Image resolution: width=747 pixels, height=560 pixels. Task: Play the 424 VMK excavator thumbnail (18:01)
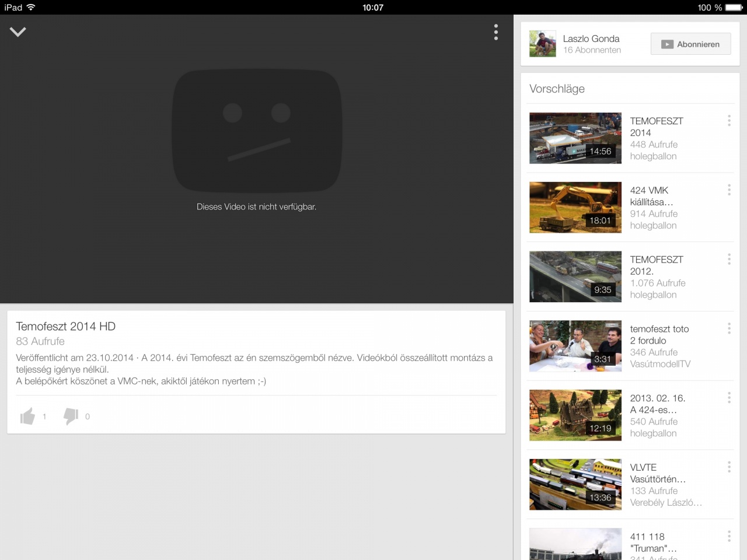575,208
